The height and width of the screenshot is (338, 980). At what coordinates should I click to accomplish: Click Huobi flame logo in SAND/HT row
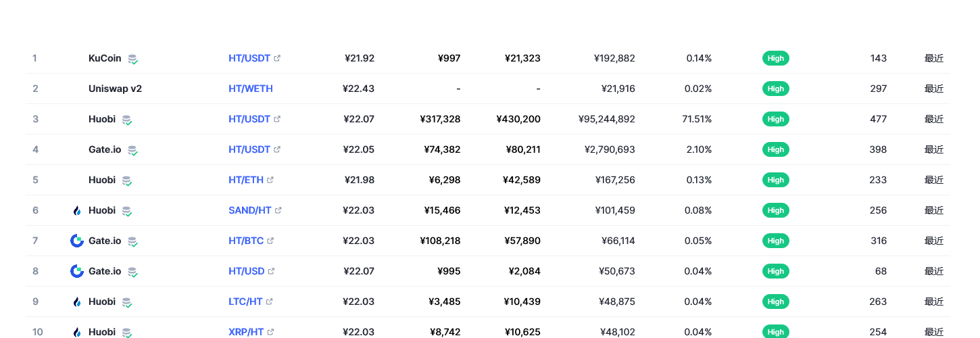point(77,210)
